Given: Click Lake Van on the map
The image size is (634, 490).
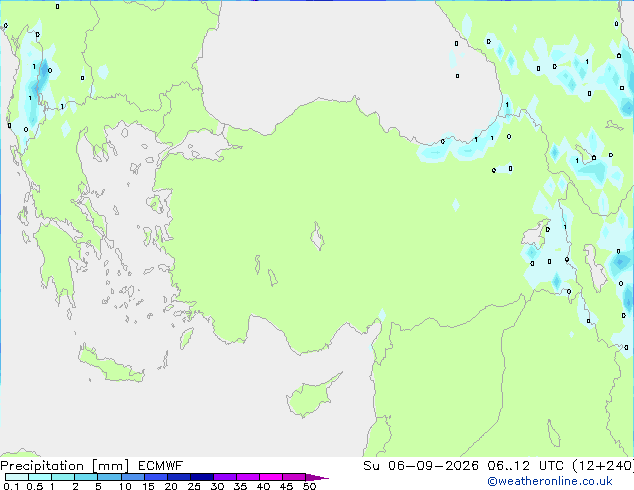Looking at the screenshot, I should (535, 234).
